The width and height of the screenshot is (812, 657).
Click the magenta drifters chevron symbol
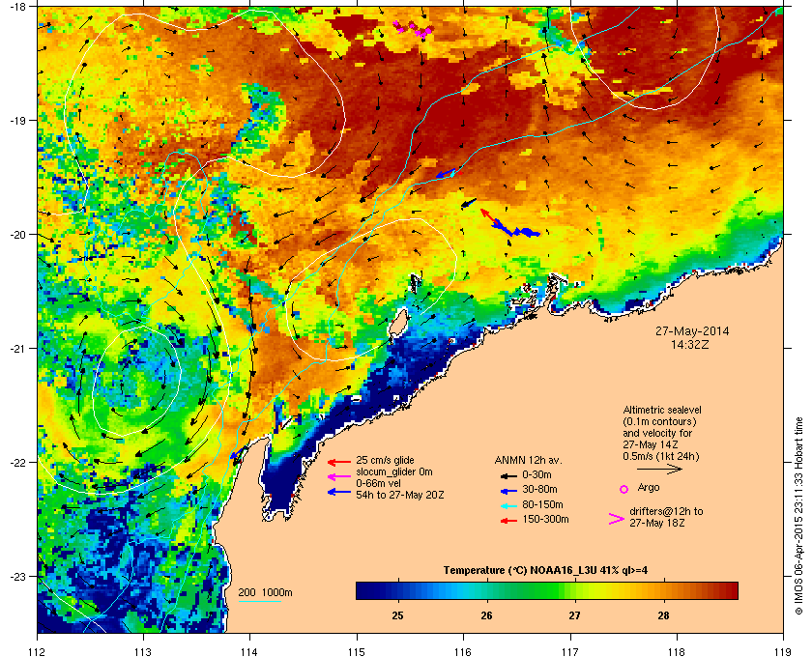click(617, 519)
